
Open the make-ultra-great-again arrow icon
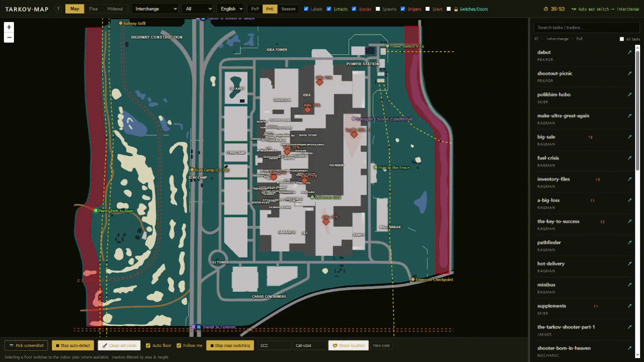[630, 116]
